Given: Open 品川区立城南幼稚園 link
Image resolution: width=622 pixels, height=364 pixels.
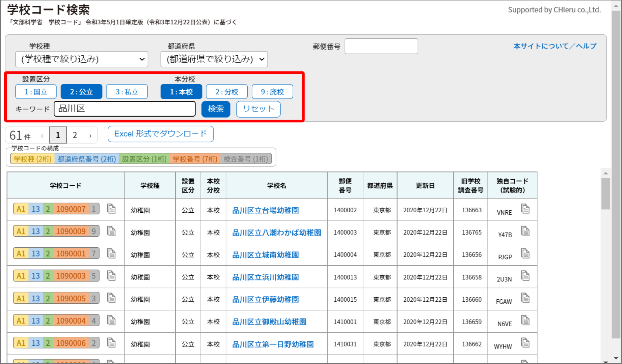Looking at the screenshot, I should pos(266,255).
